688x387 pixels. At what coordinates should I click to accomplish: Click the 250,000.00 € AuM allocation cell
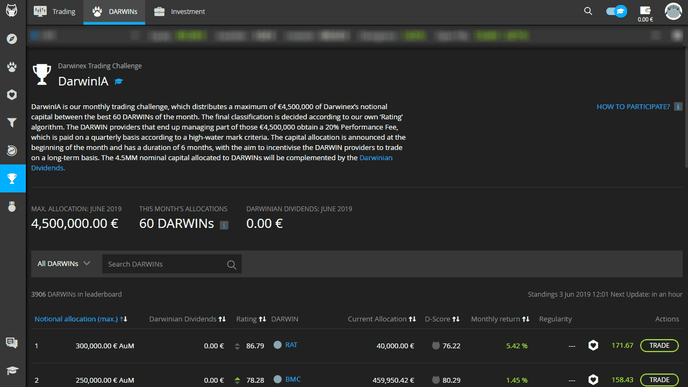point(104,380)
